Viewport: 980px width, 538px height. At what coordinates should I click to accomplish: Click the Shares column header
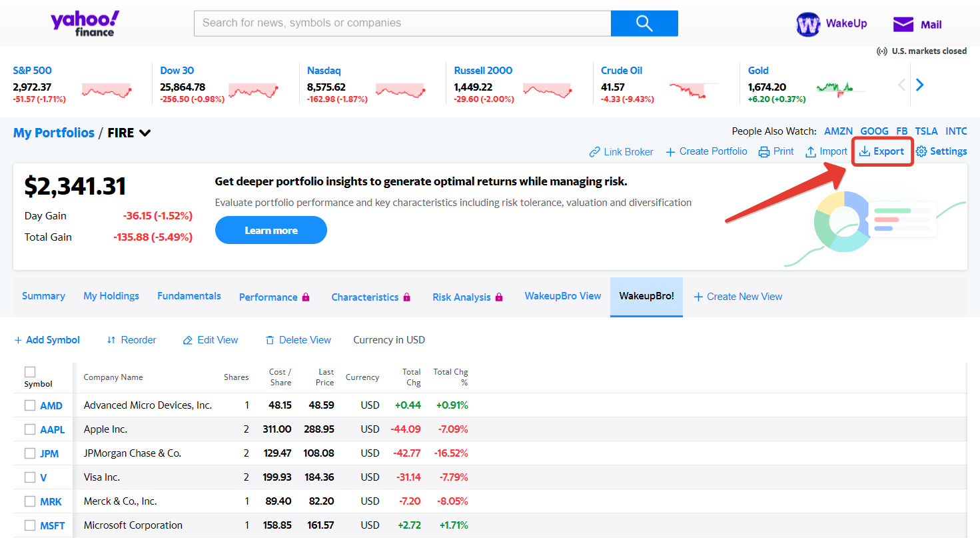tap(237, 377)
